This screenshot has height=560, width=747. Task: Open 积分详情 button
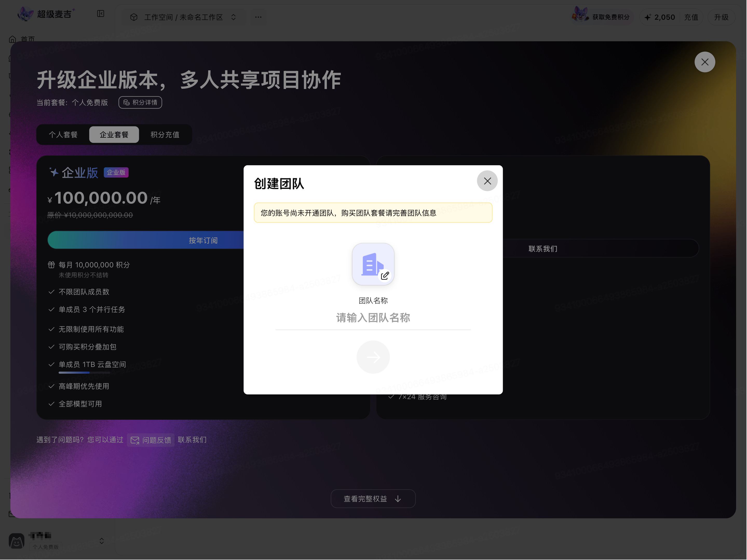140,102
